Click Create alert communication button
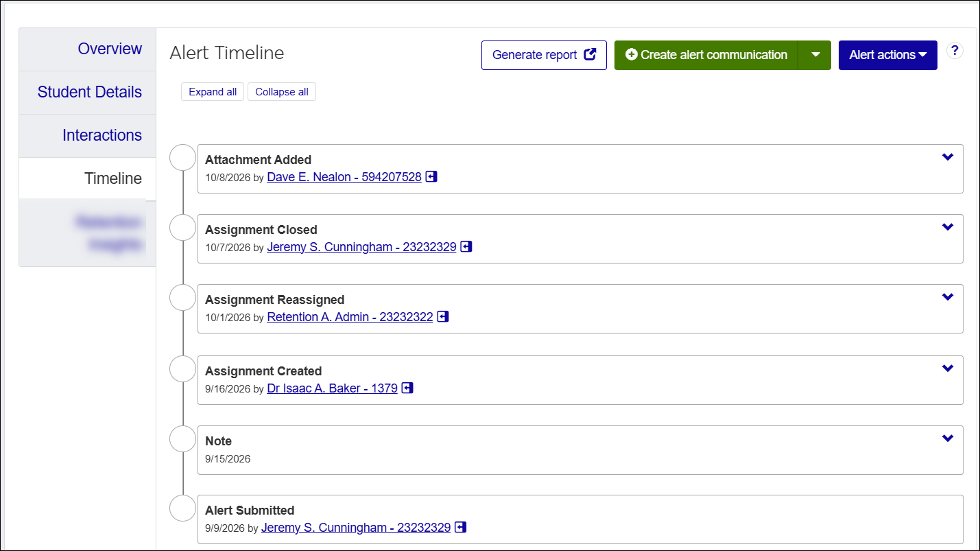The height and width of the screenshot is (551, 980). (x=706, y=55)
